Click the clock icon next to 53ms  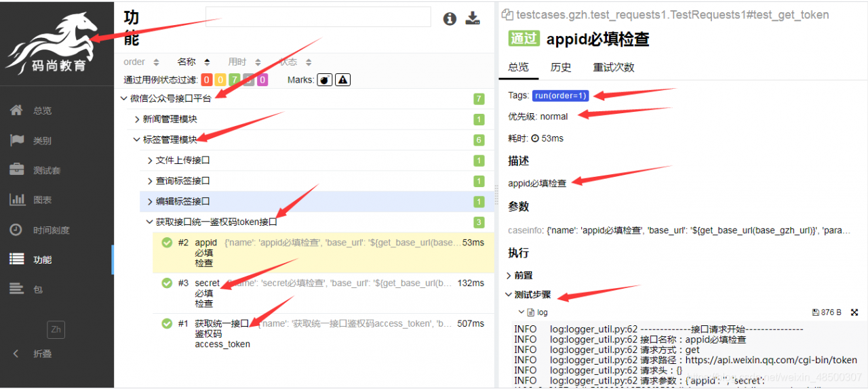[x=535, y=138]
